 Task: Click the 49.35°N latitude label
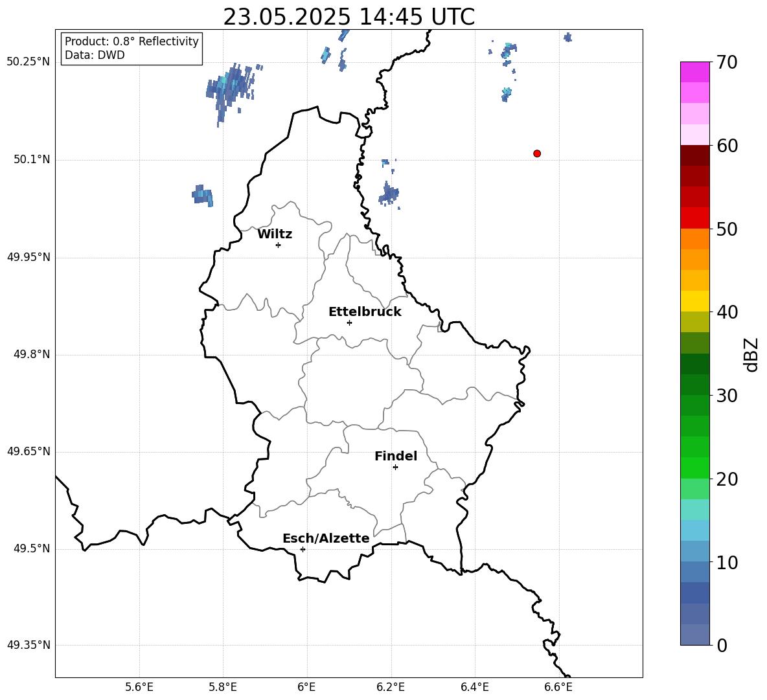pos(29,645)
